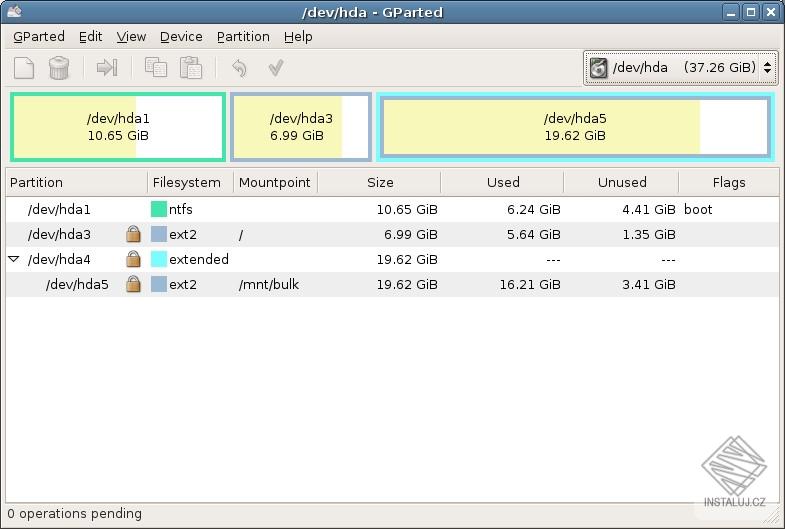Click the '0 operations pending' status text
785x529 pixels.
pos(75,513)
